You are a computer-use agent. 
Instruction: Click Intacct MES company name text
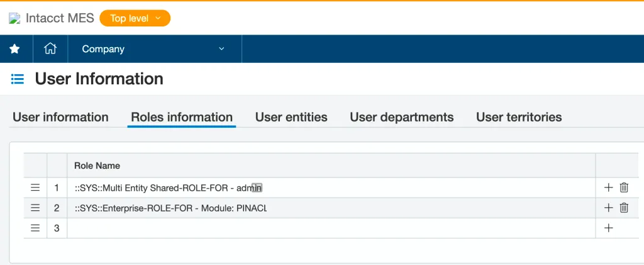pos(60,18)
